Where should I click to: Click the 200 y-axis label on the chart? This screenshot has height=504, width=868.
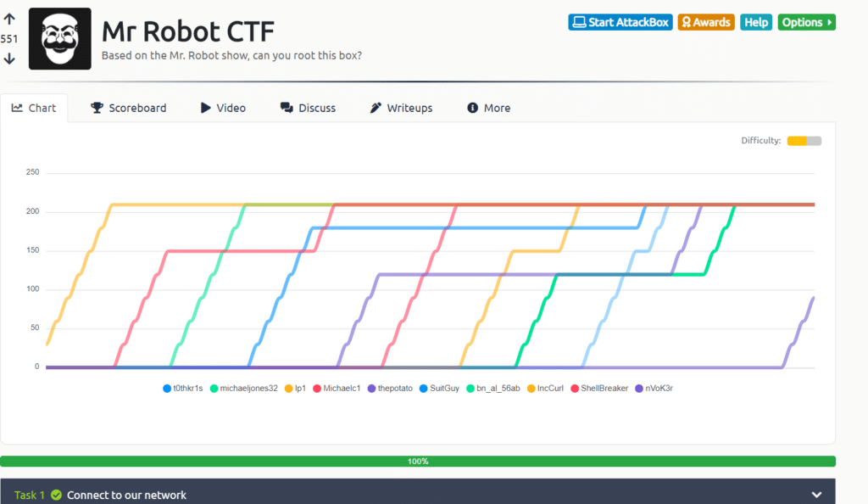tap(33, 211)
